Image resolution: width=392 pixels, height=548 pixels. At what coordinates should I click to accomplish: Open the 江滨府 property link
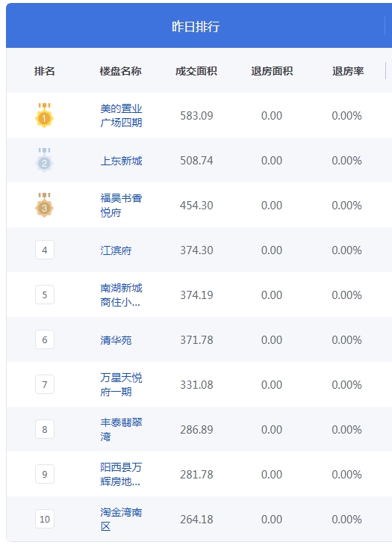[116, 250]
